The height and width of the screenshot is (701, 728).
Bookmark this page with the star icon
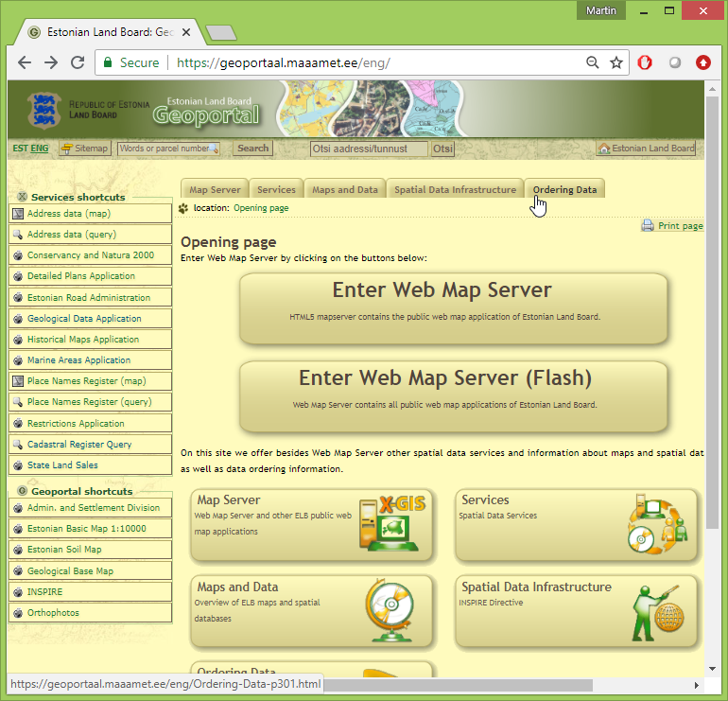click(616, 62)
